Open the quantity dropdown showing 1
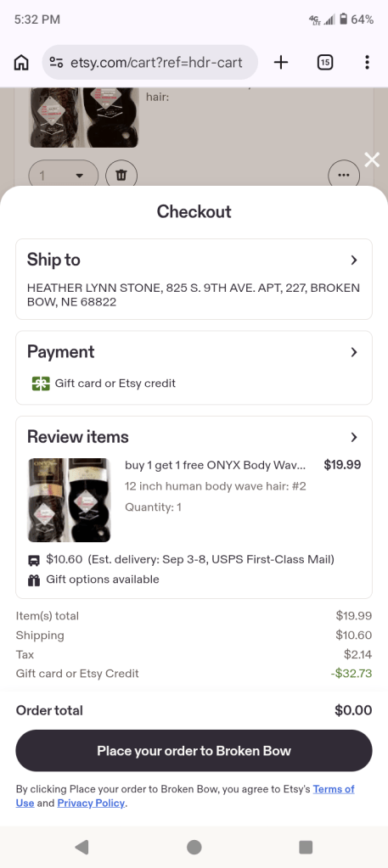The image size is (388, 868). coord(63,176)
